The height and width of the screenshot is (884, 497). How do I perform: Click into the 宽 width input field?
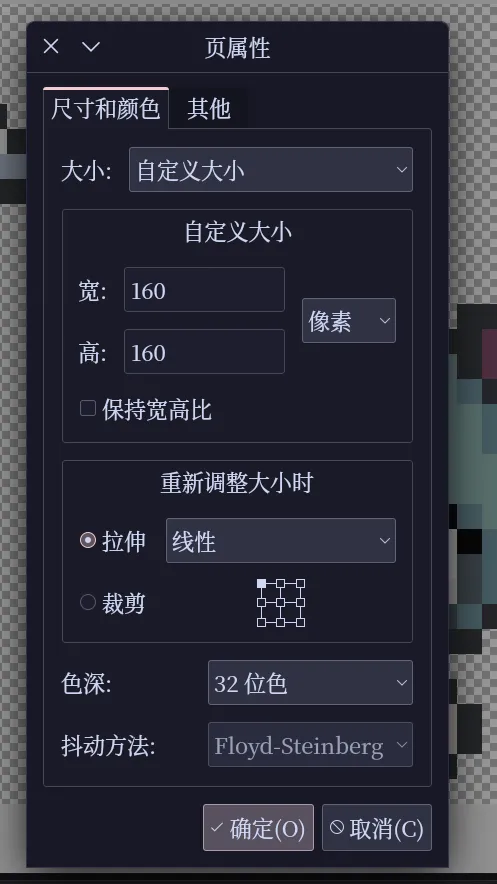coord(204,290)
